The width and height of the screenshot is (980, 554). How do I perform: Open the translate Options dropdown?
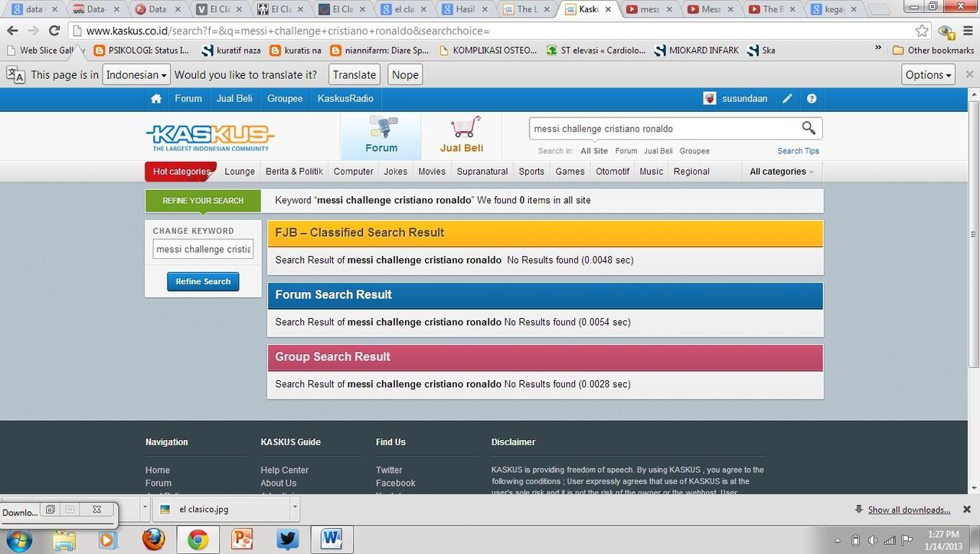click(929, 75)
